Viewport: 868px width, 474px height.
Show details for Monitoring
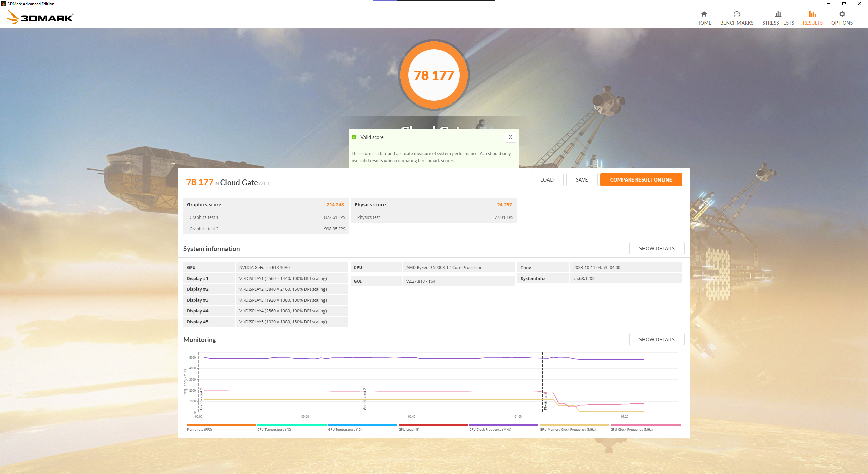click(x=657, y=340)
